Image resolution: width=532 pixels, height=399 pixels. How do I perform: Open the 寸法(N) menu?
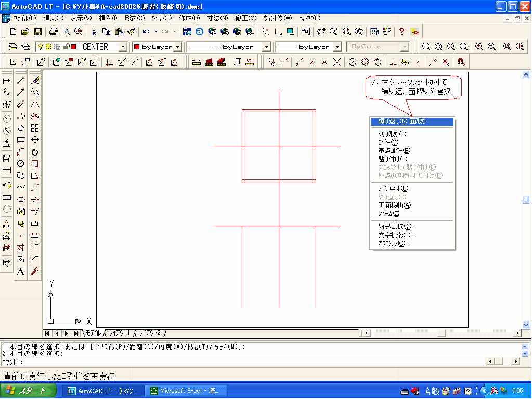pyautogui.click(x=217, y=18)
